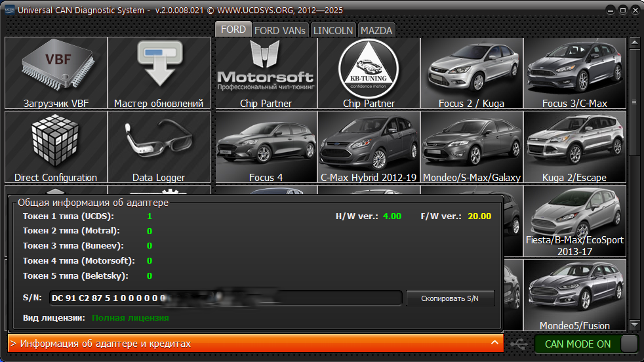Select Mondeo5/Fusion car

[574, 295]
